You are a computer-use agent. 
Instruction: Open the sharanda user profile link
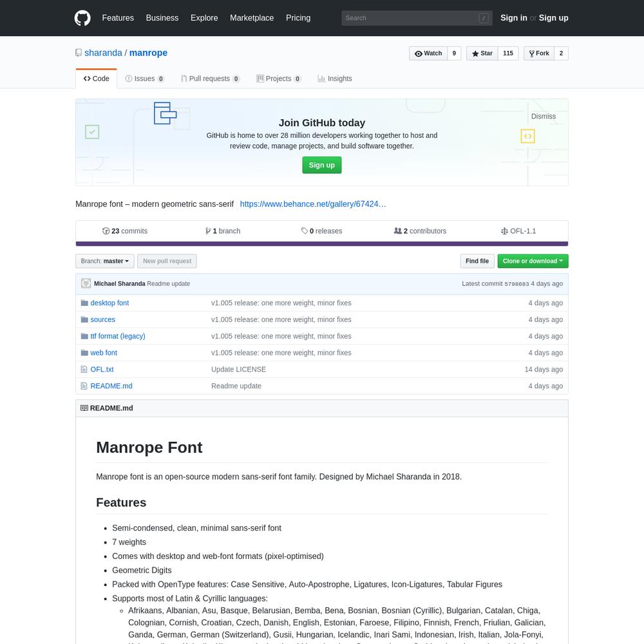click(103, 53)
